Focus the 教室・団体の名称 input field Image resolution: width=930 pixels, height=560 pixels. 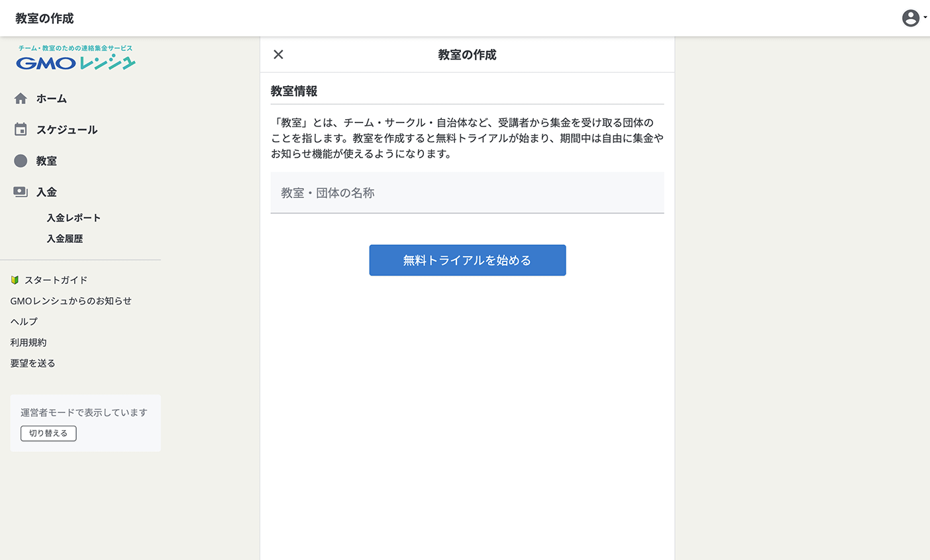point(467,193)
